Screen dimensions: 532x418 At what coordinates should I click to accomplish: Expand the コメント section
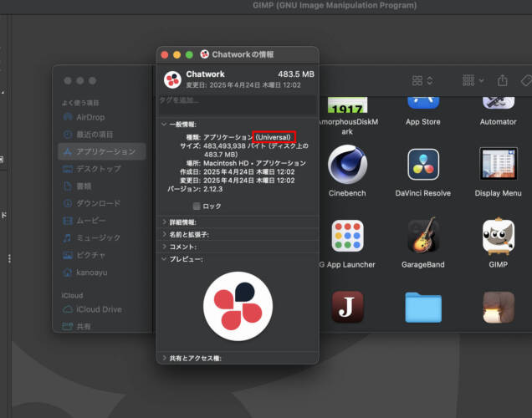click(x=164, y=247)
